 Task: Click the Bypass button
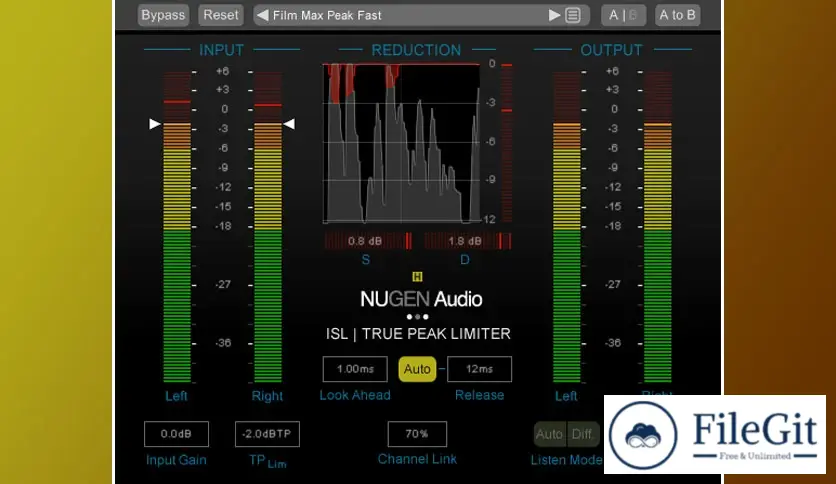(x=163, y=15)
